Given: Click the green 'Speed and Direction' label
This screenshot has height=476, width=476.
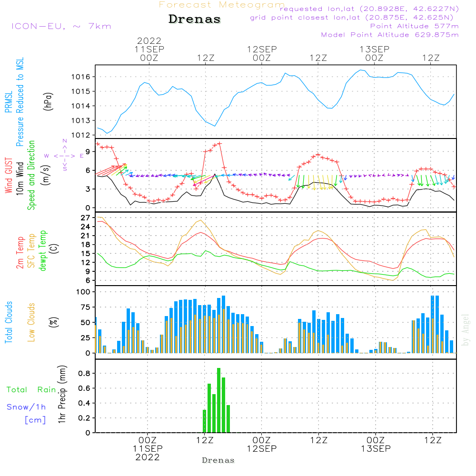Looking at the screenshot, I should (31, 175).
